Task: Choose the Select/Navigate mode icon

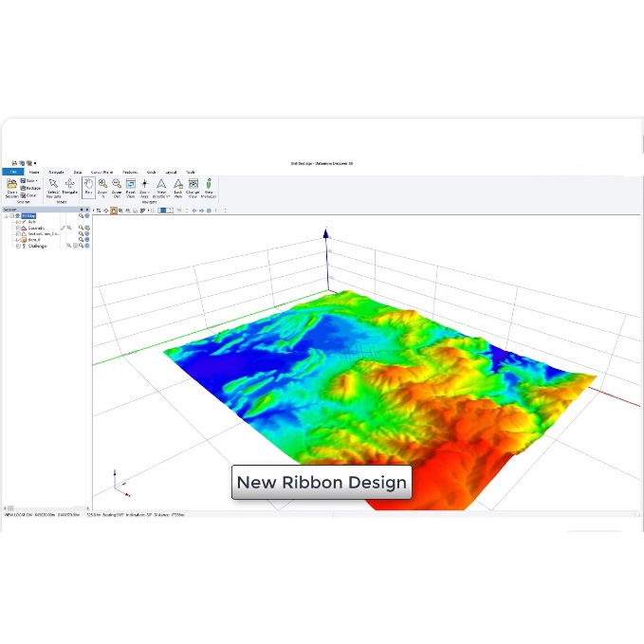Action: pos(53,187)
